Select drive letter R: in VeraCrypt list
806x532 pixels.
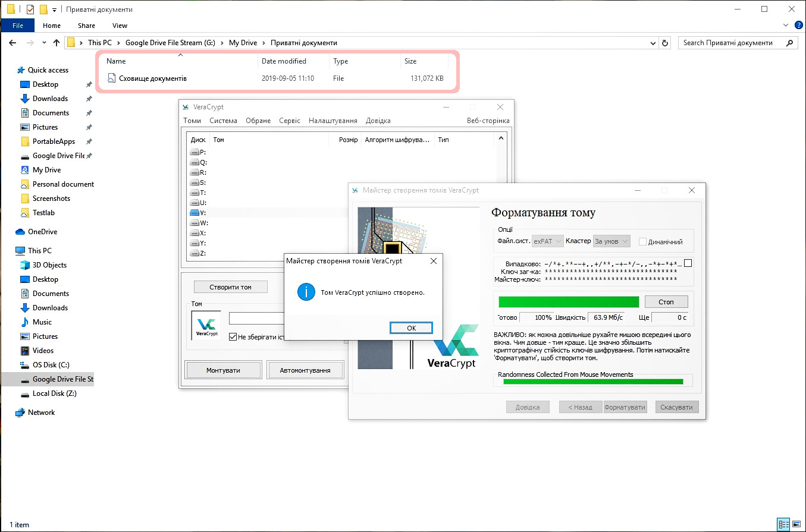coord(198,172)
